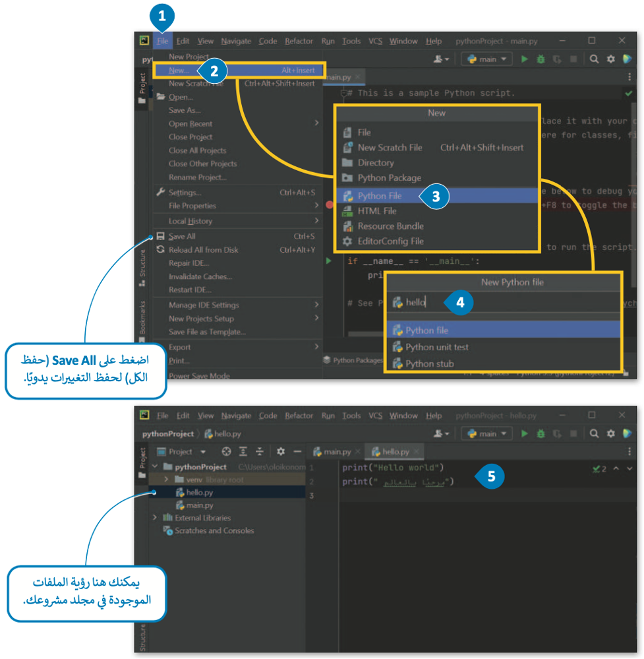
Task: Go to next highlighted problem arrow in hello.py editor
Action: coord(629,468)
